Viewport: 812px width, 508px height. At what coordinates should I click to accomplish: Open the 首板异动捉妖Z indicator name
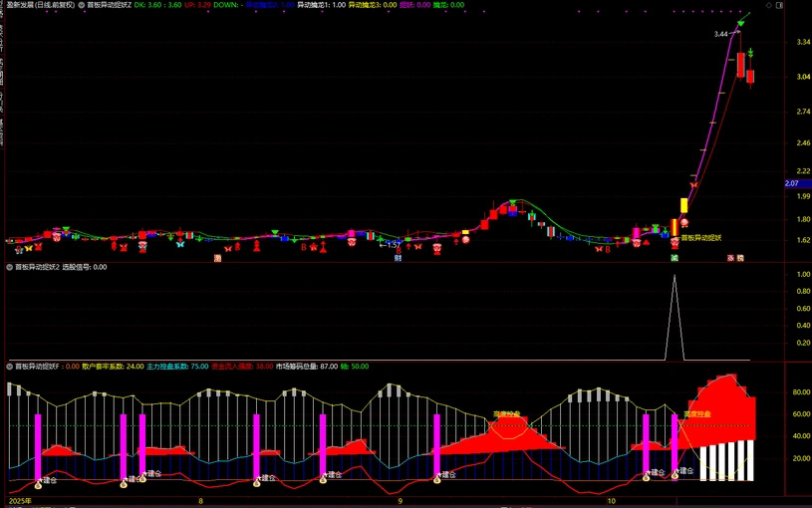pyautogui.click(x=109, y=5)
